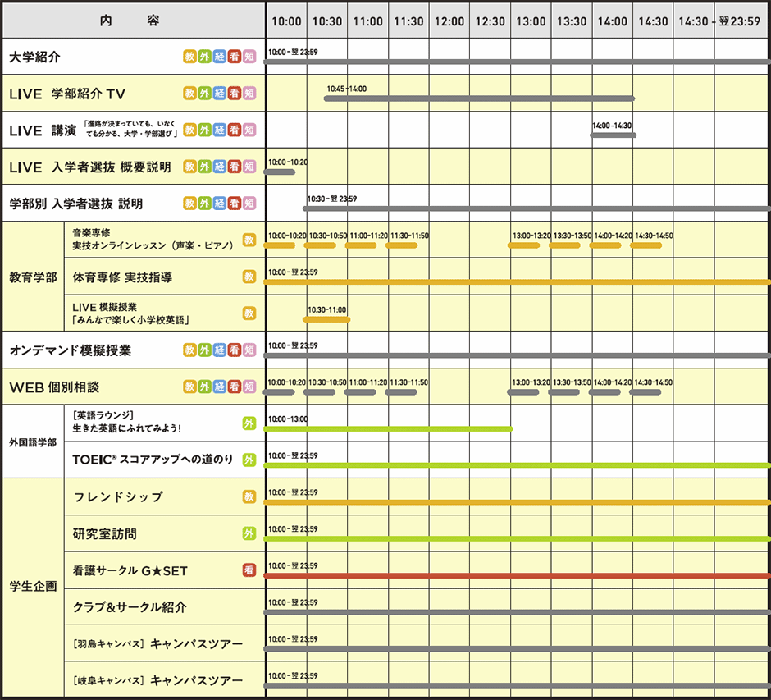Click the 教 badge beside 体育専修 実技指導
This screenshot has width=771, height=700.
coord(249,277)
